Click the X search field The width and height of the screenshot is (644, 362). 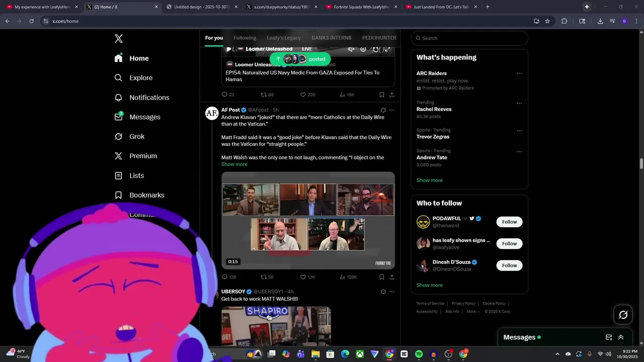(x=469, y=38)
